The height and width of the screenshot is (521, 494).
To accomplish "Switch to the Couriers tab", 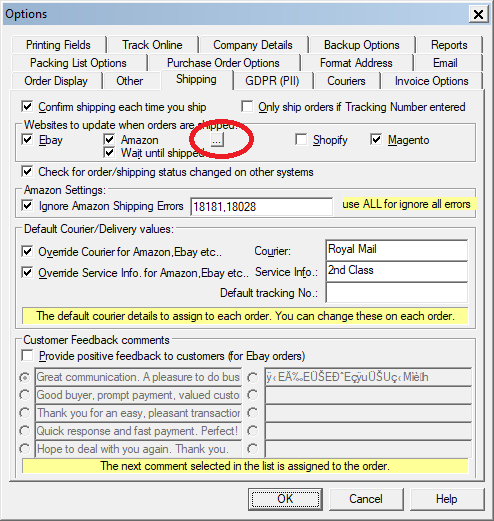I will pyautogui.click(x=346, y=81).
